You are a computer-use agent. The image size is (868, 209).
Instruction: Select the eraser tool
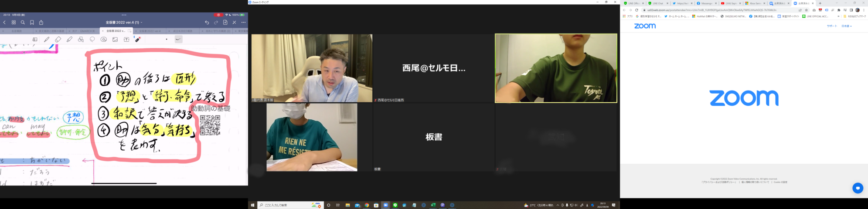pyautogui.click(x=58, y=40)
